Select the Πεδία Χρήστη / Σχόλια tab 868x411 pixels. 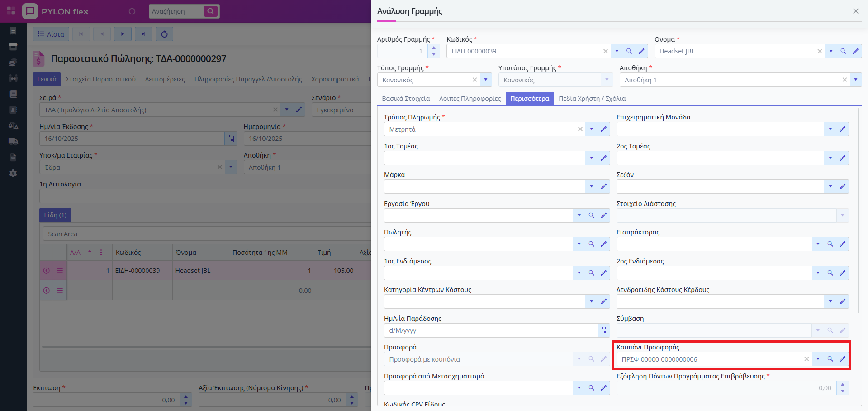pos(592,99)
